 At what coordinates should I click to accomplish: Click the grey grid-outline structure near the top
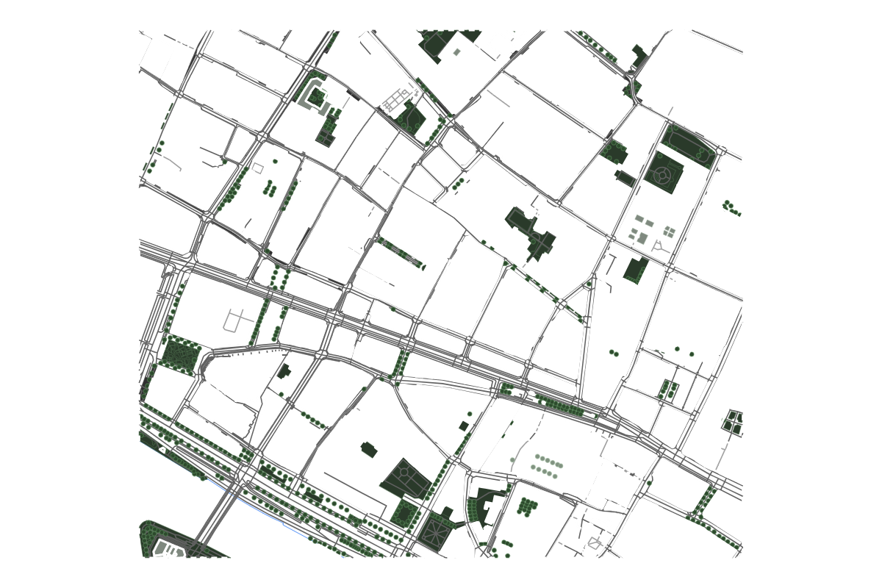coord(399,98)
